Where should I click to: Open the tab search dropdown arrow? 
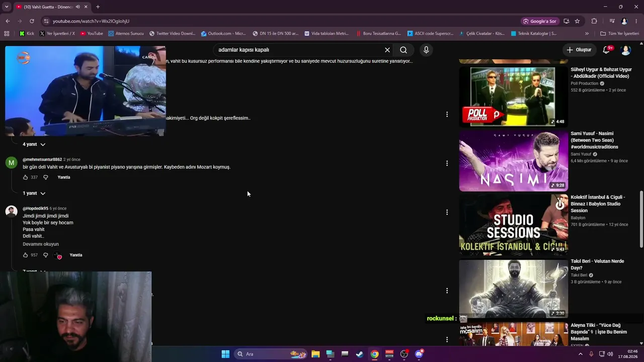coord(7,7)
